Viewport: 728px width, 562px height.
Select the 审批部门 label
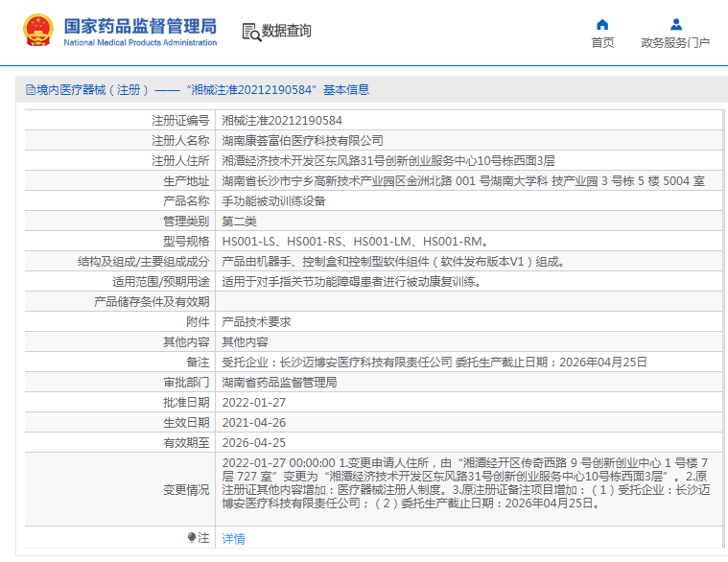(186, 383)
